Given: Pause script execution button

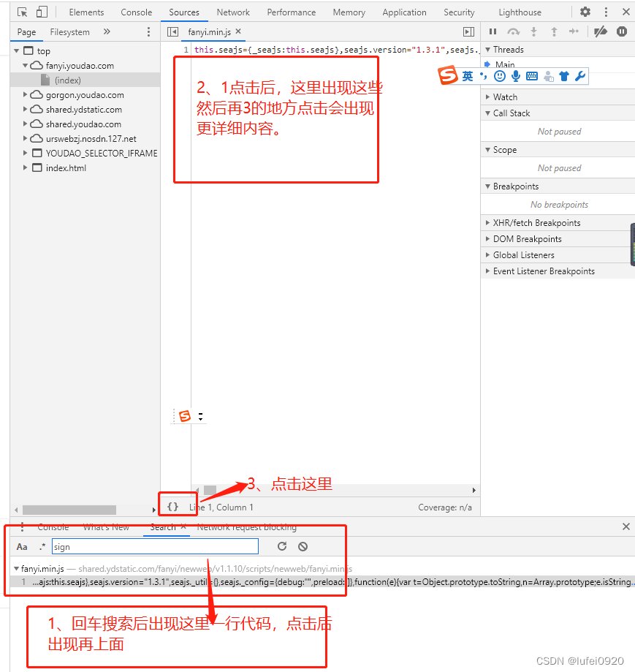Looking at the screenshot, I should [x=493, y=31].
